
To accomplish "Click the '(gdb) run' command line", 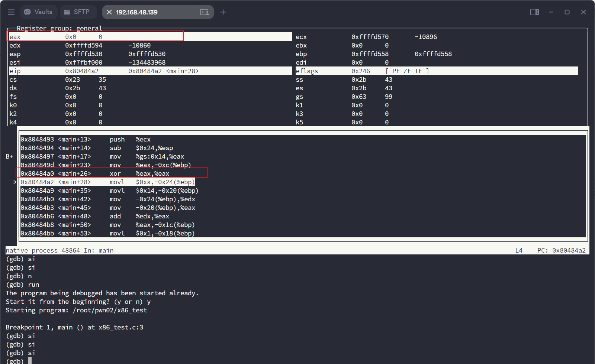I will (x=22, y=285).
